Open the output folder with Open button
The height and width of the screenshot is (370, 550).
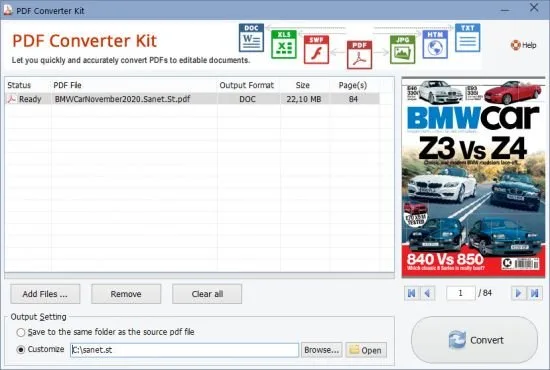pyautogui.click(x=366, y=350)
